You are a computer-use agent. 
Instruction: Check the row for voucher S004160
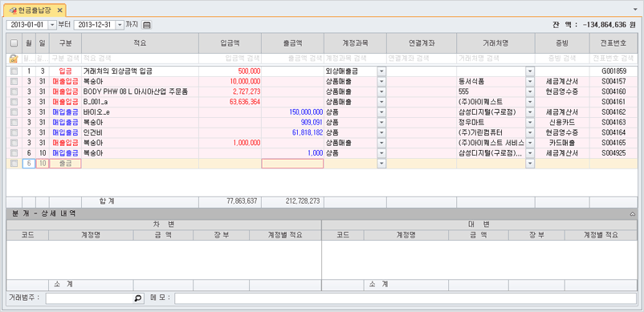(x=14, y=91)
